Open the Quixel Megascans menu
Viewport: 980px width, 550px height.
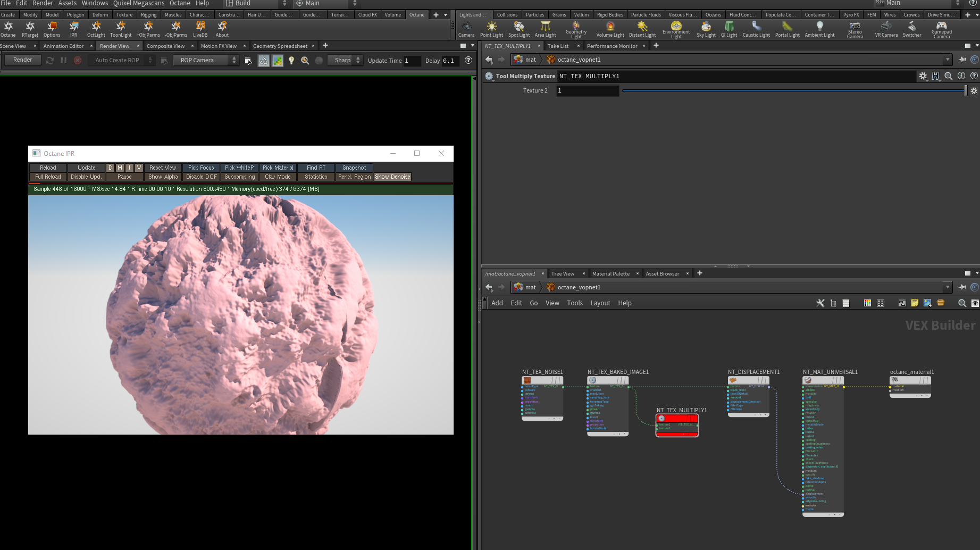(139, 3)
